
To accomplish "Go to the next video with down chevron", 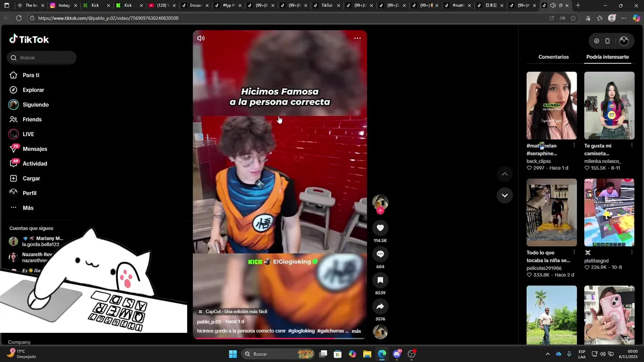I will point(505,195).
